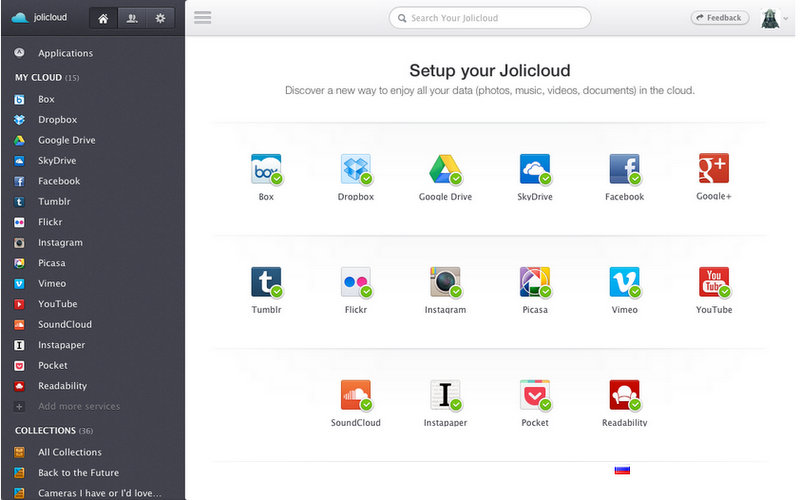Toggle the sidebar with the hamburger menu icon
Viewport: 800px width, 500px height.
(203, 18)
